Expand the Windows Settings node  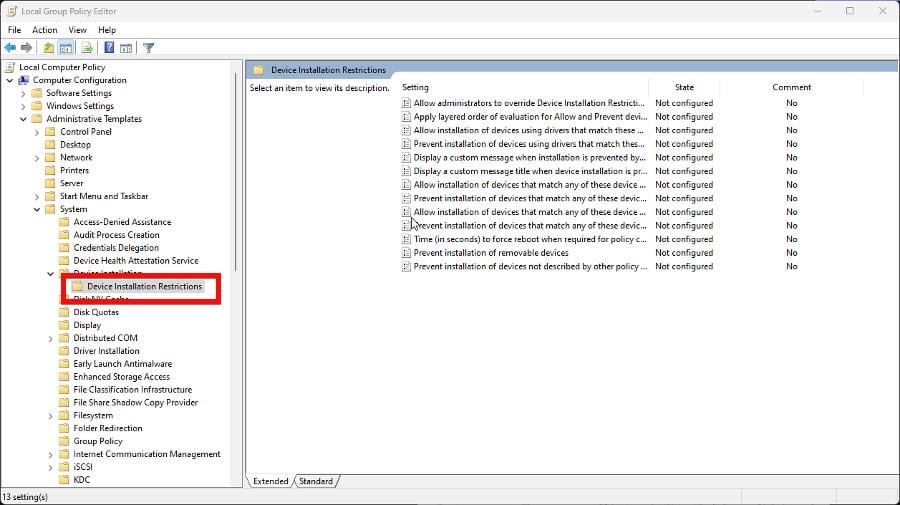[23, 106]
